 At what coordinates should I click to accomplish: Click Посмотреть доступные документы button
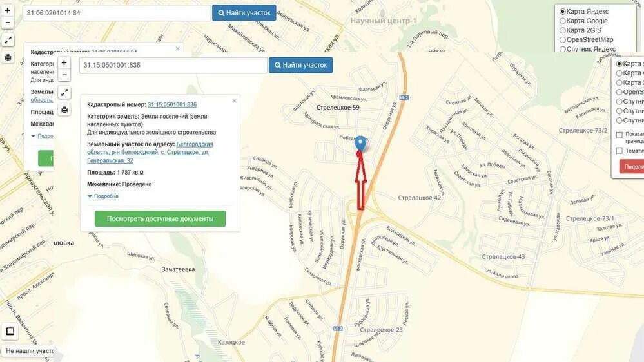point(160,219)
